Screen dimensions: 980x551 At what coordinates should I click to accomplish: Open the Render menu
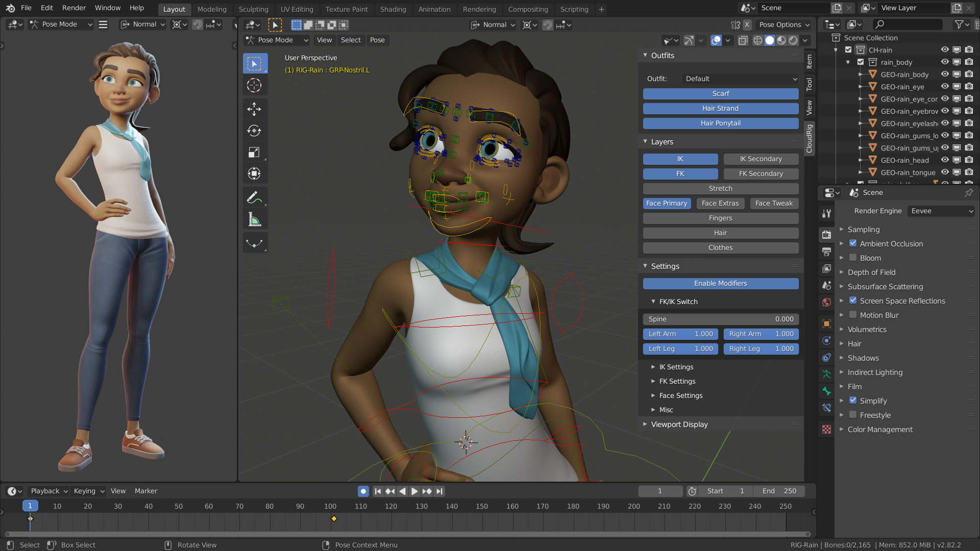[73, 8]
